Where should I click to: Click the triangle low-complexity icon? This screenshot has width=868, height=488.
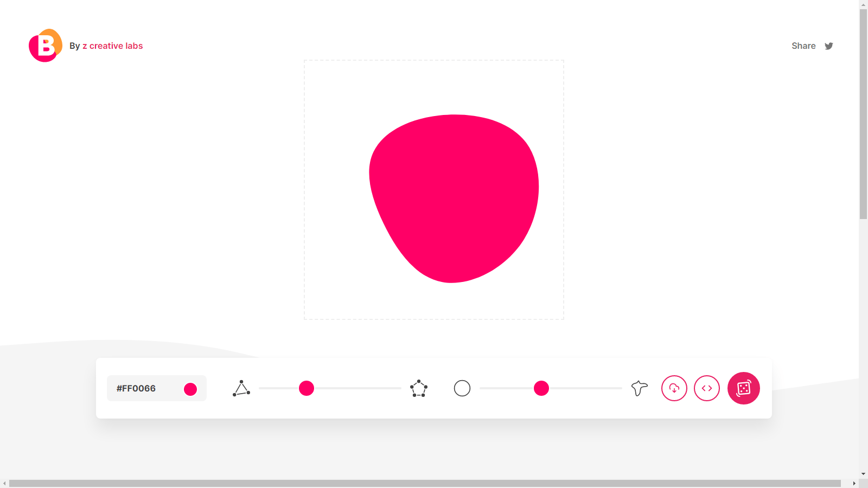241,388
